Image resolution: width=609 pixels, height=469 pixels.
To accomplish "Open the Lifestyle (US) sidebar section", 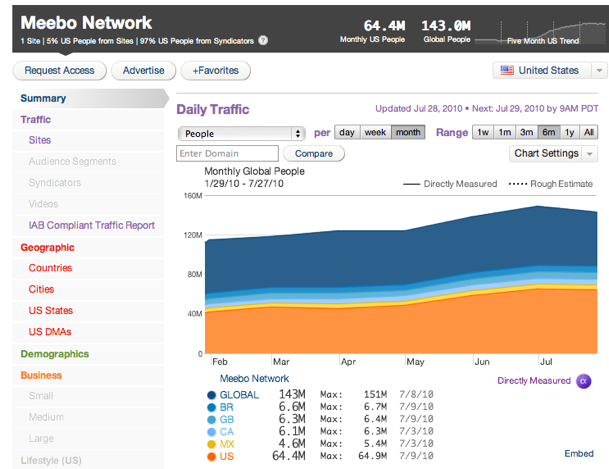I will 88,460.
